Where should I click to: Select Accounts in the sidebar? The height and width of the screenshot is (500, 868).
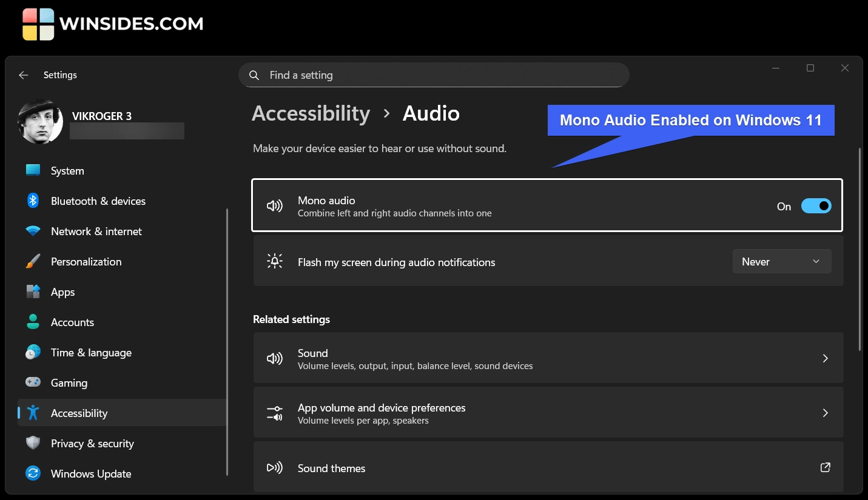pos(72,322)
